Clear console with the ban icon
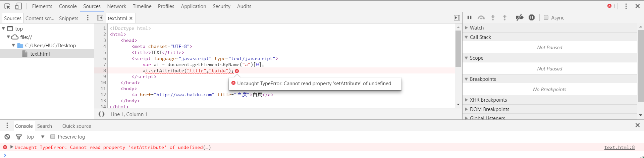 point(7,137)
